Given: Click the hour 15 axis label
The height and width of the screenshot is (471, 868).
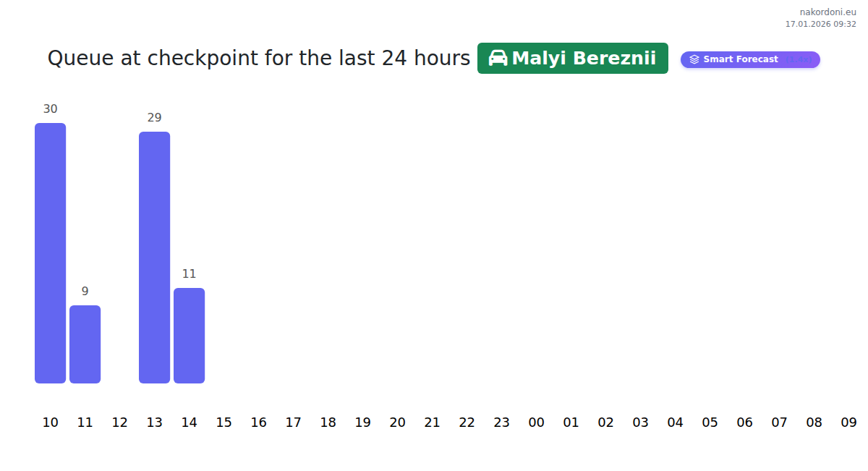Looking at the screenshot, I should click(224, 423).
